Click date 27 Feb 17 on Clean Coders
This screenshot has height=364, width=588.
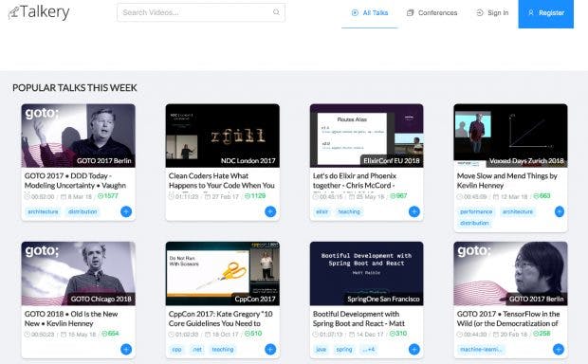[222, 196]
